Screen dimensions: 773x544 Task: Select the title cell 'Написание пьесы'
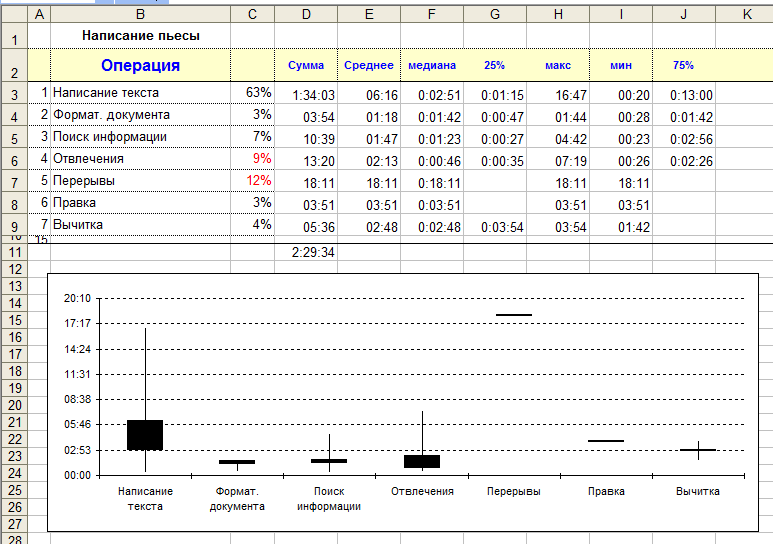coord(140,36)
